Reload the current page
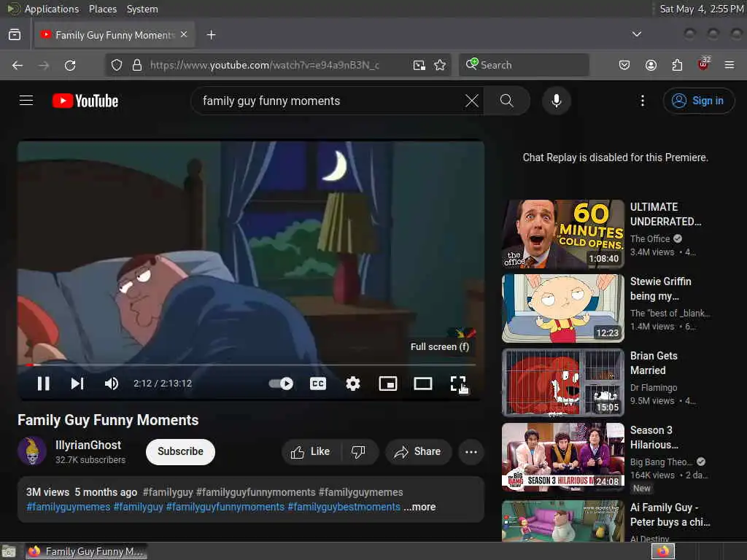Viewport: 747px width, 560px height. pyautogui.click(x=70, y=65)
